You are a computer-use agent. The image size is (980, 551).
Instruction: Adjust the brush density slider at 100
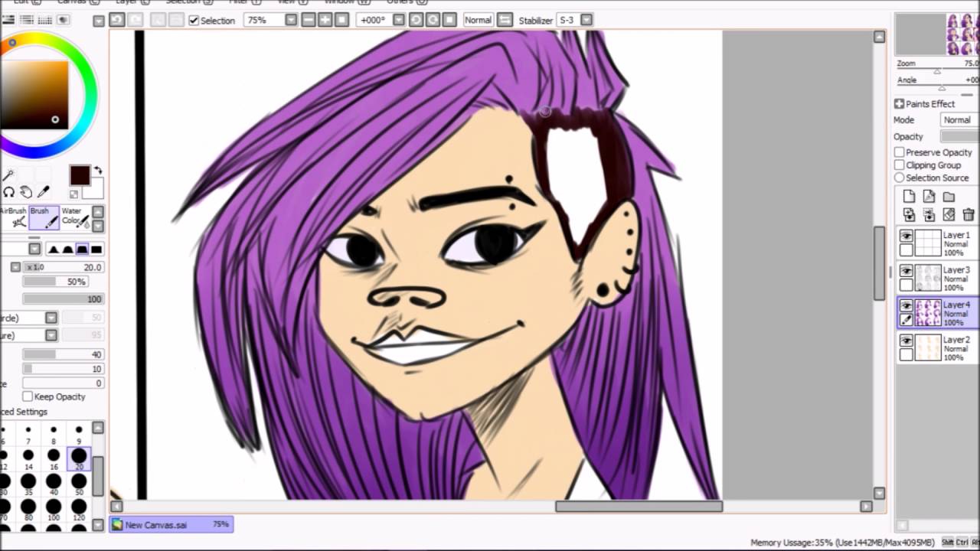pos(63,299)
